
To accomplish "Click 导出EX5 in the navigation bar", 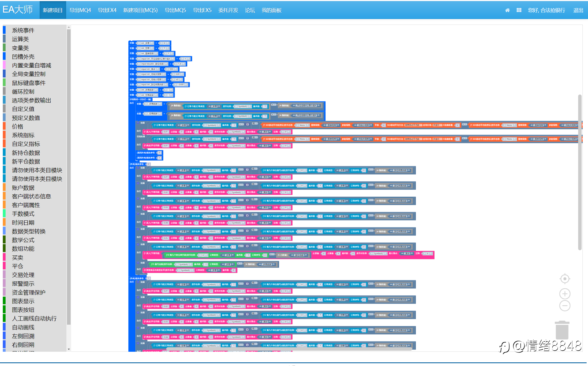I will pyautogui.click(x=202, y=10).
